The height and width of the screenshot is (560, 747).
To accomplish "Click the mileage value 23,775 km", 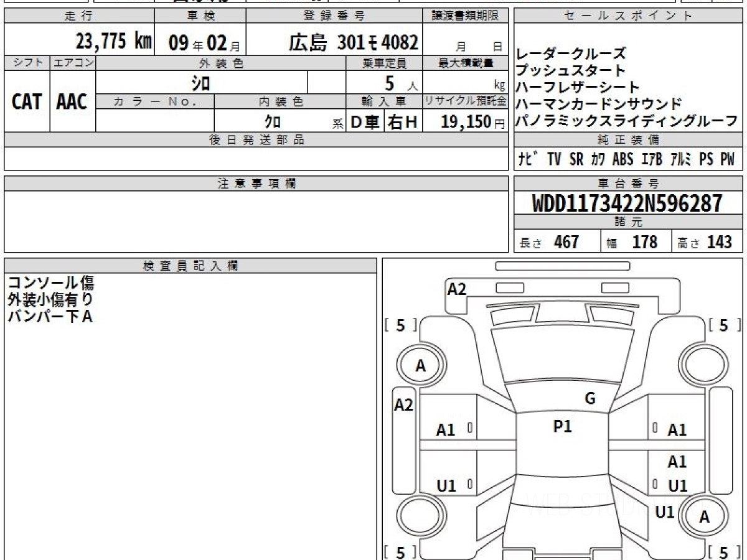I will pos(113,42).
